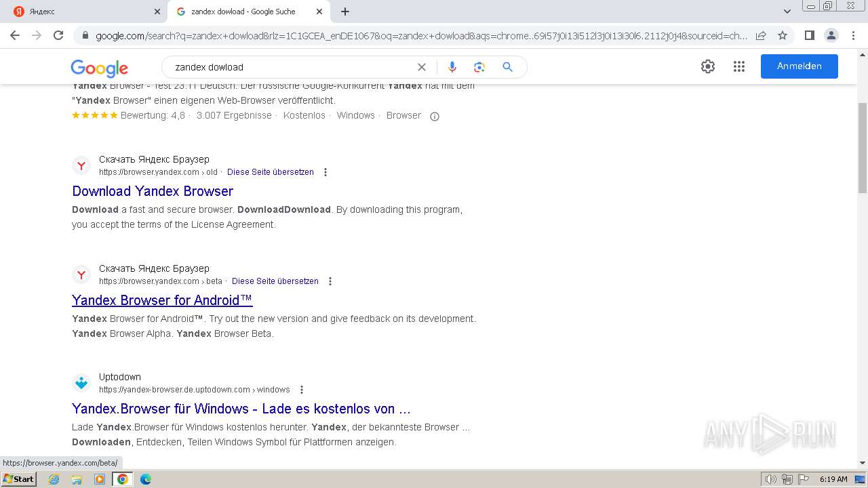The image size is (868, 488).
Task: Open Action Center flag icon
Action: 803,479
